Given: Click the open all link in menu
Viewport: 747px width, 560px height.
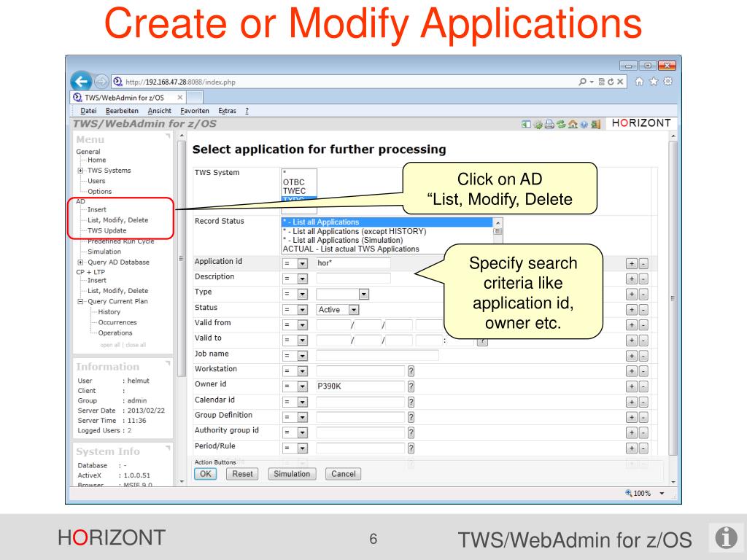Looking at the screenshot, I should pos(110,345).
